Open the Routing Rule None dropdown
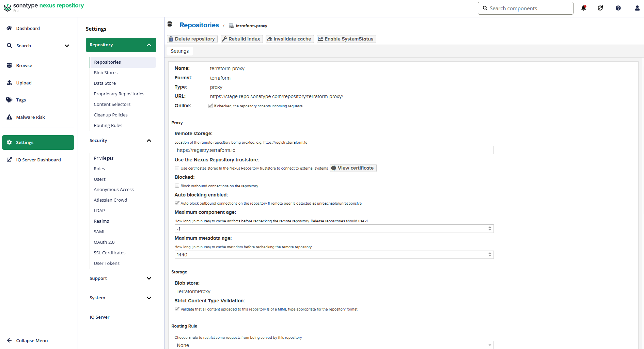This screenshot has width=644, height=349. click(334, 345)
